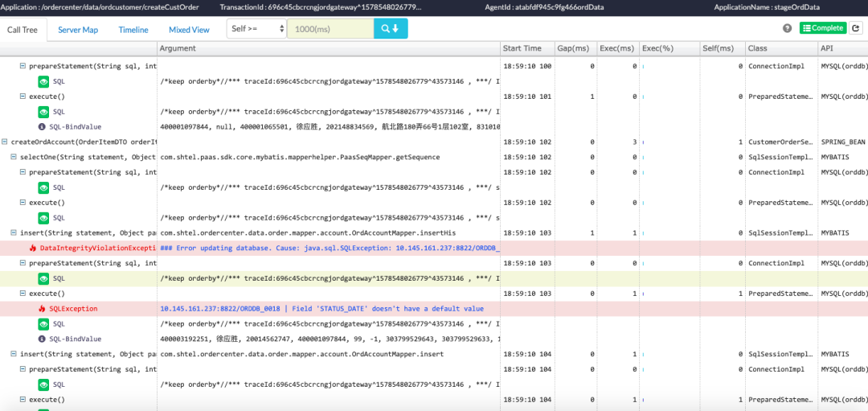Viewport: 868px width, 411px height.
Task: Click the CustomerOrderSe... class cell
Action: tap(780, 142)
